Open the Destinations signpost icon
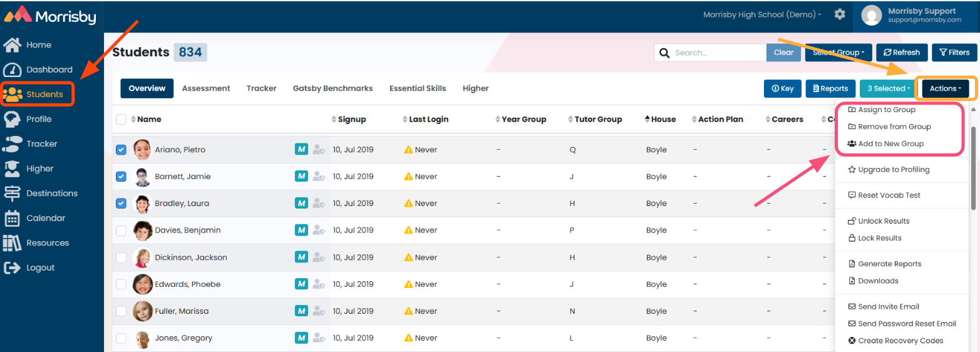 13,193
